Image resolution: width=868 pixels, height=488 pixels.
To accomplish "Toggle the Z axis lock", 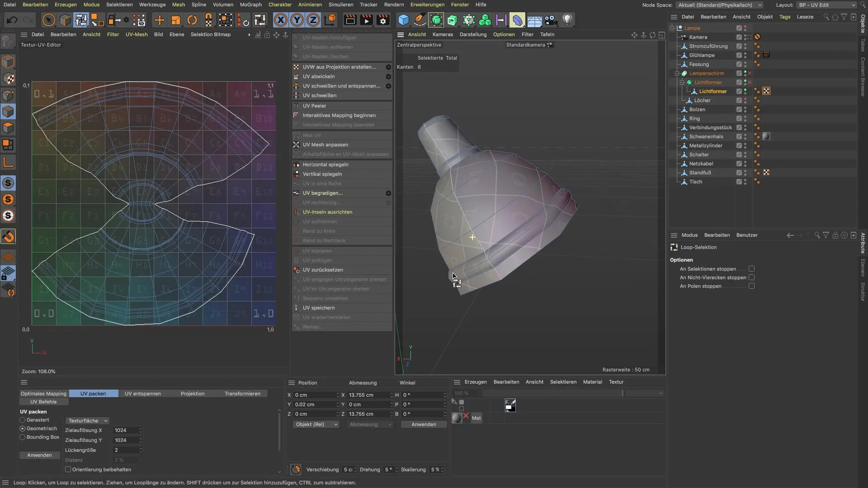I will [x=313, y=20].
